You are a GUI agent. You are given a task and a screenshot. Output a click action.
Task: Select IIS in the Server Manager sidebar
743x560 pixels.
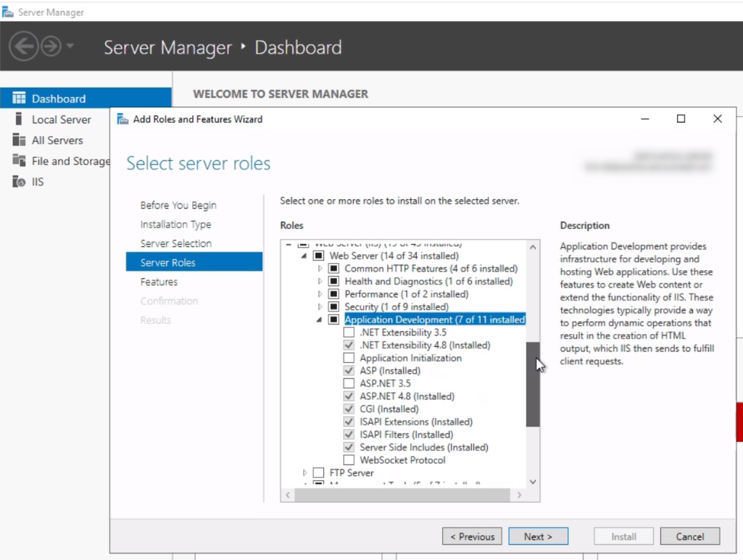click(x=34, y=182)
